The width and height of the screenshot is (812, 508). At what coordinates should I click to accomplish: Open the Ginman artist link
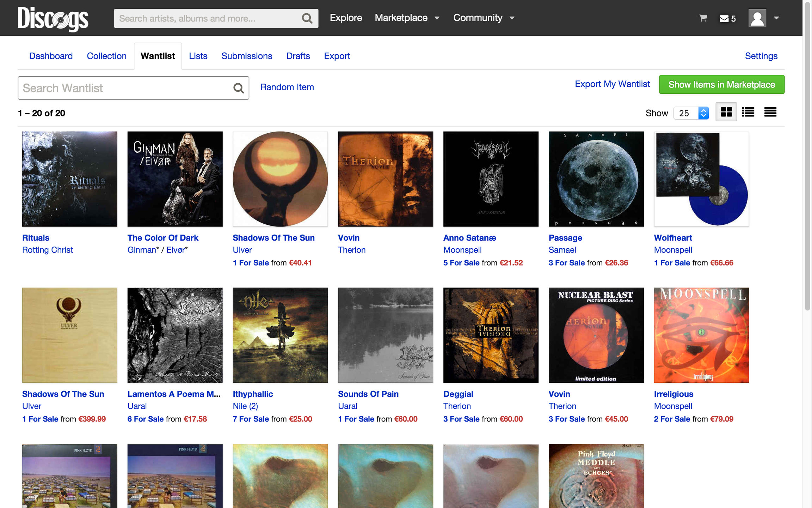(141, 250)
